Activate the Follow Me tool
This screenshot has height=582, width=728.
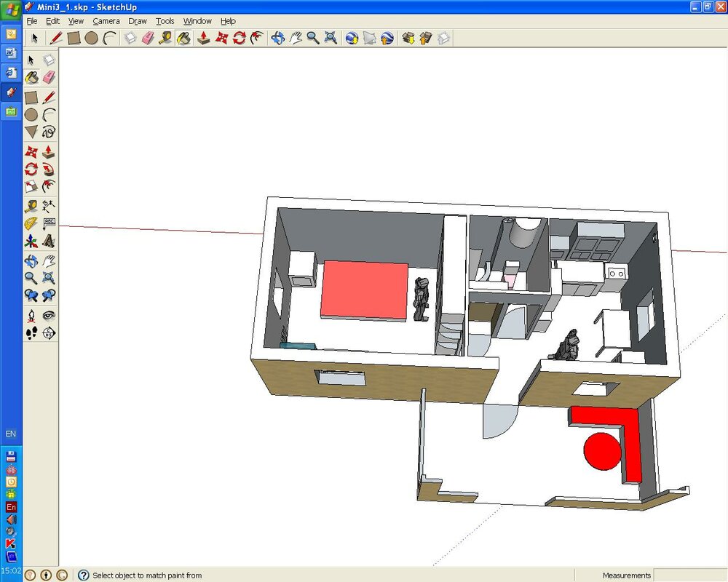49,170
